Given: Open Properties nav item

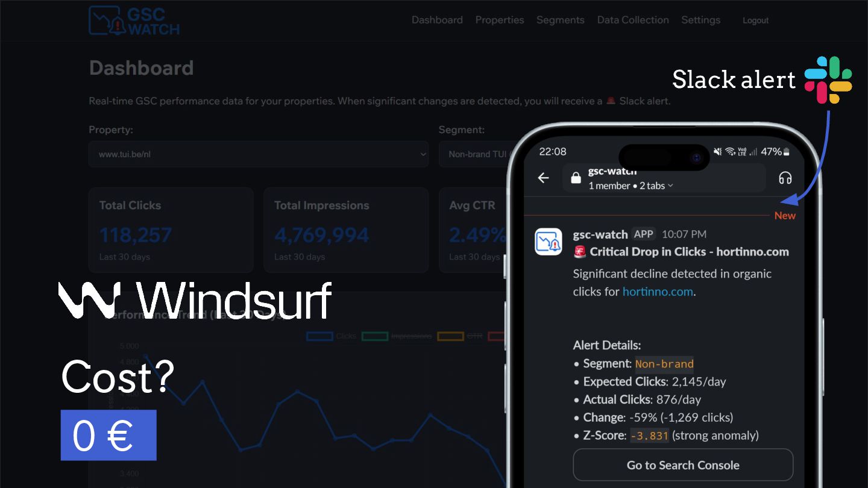Looking at the screenshot, I should (500, 20).
